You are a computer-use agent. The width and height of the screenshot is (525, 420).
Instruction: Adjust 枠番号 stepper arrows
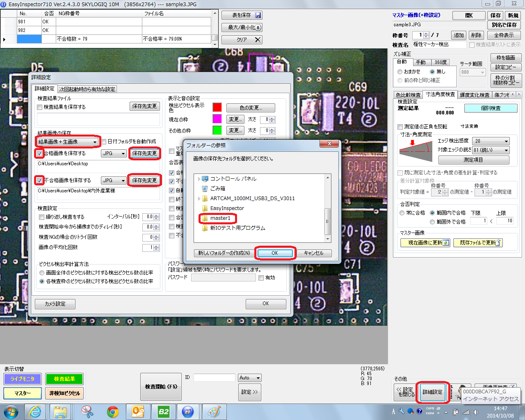point(426,35)
